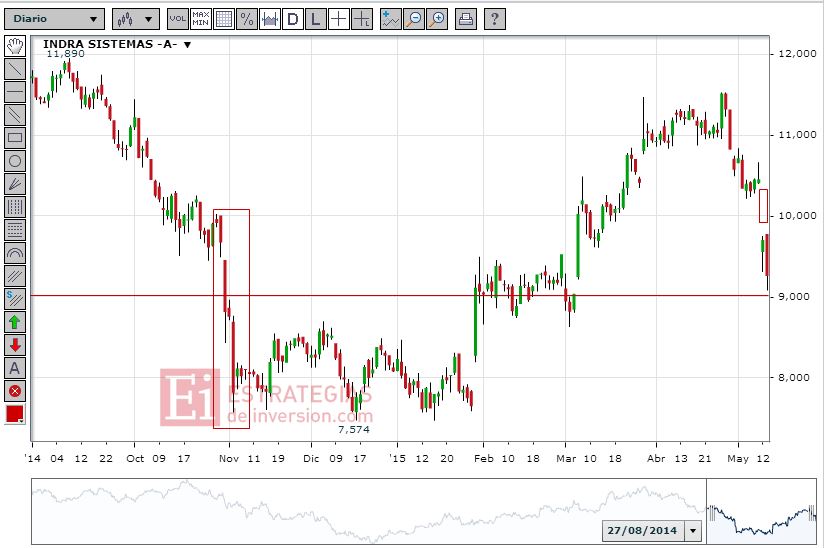This screenshot has width=825, height=548.
Task: Open the 27/08/2014 date dropdown arrow
Action: click(693, 531)
